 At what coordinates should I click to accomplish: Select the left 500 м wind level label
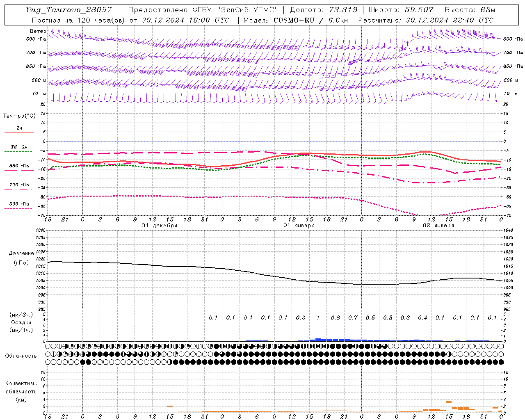pyautogui.click(x=39, y=80)
